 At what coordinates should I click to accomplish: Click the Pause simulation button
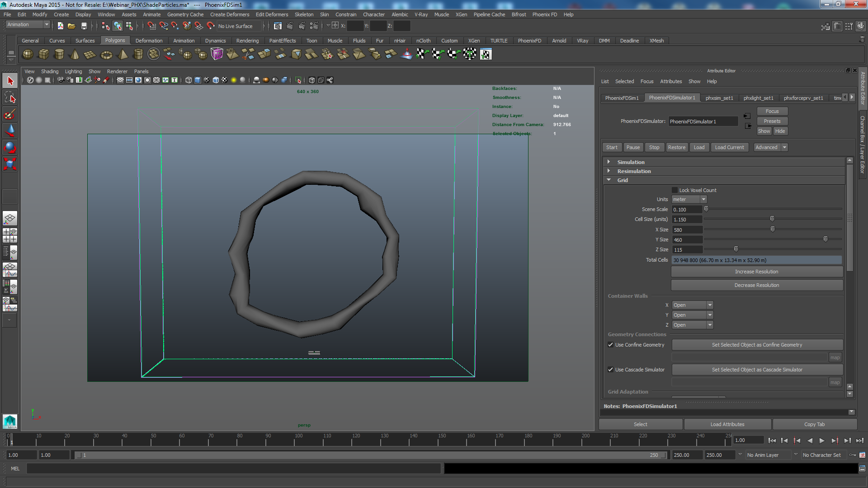(633, 147)
